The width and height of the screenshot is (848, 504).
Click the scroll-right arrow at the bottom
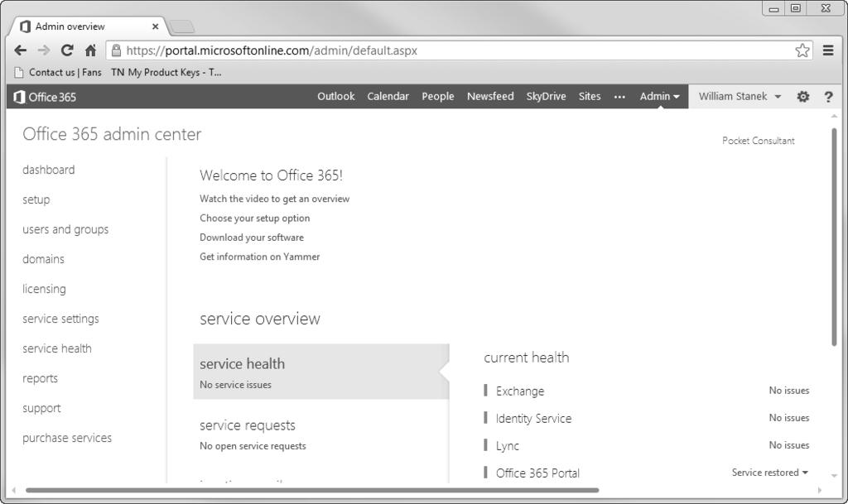(x=820, y=491)
